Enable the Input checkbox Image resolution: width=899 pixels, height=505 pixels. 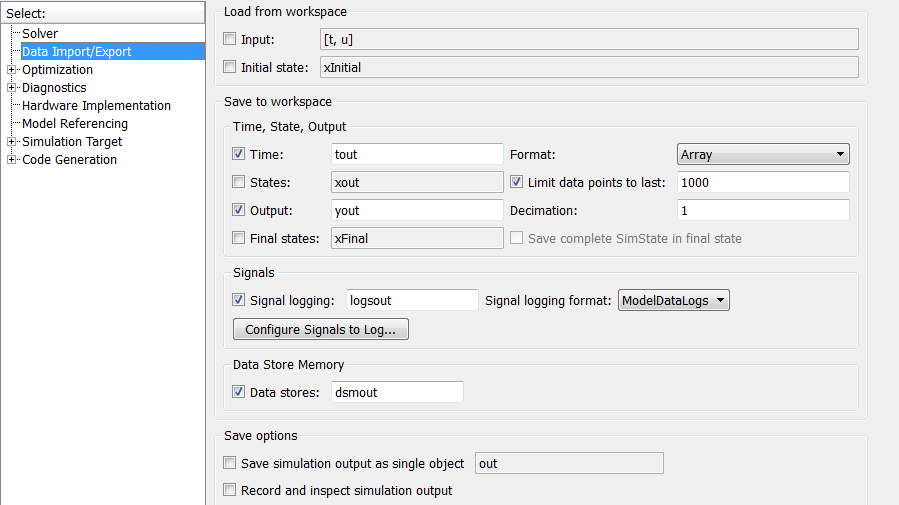coord(230,39)
